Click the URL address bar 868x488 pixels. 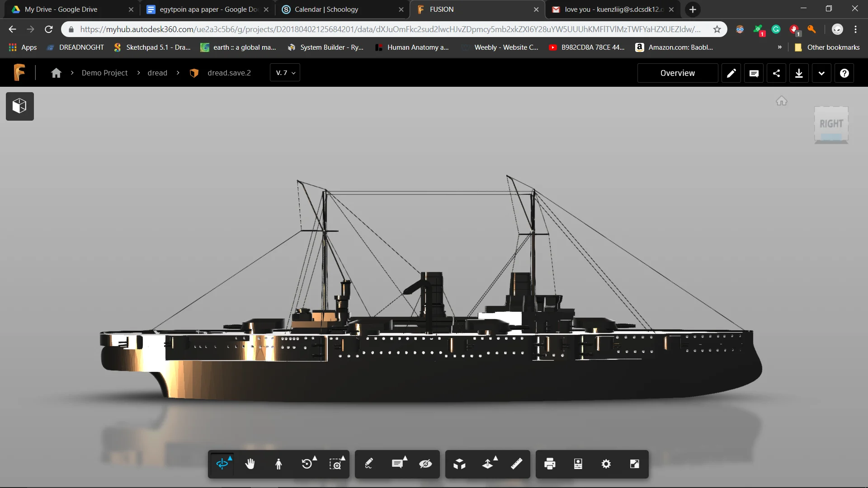click(390, 29)
